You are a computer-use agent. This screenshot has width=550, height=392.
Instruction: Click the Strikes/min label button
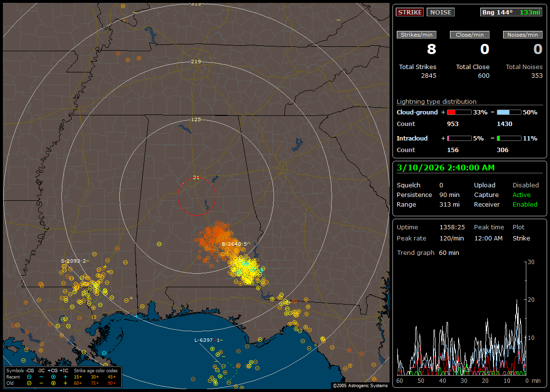pos(416,35)
